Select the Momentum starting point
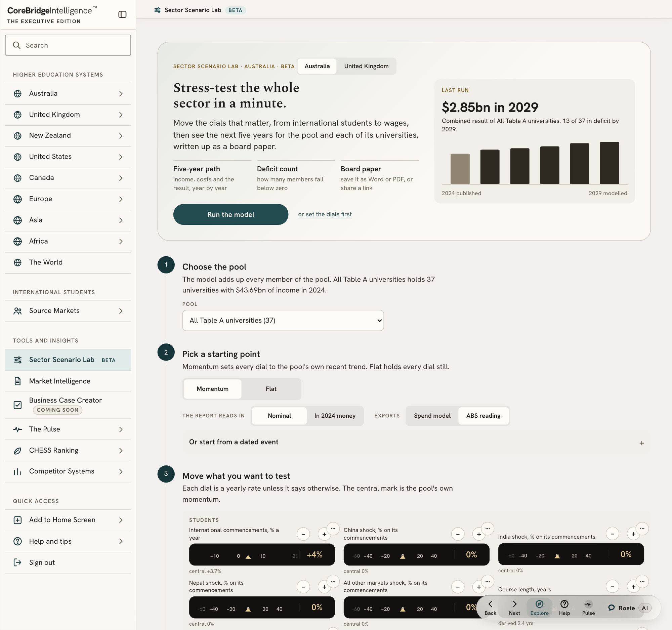This screenshot has width=672, height=630. (212, 389)
